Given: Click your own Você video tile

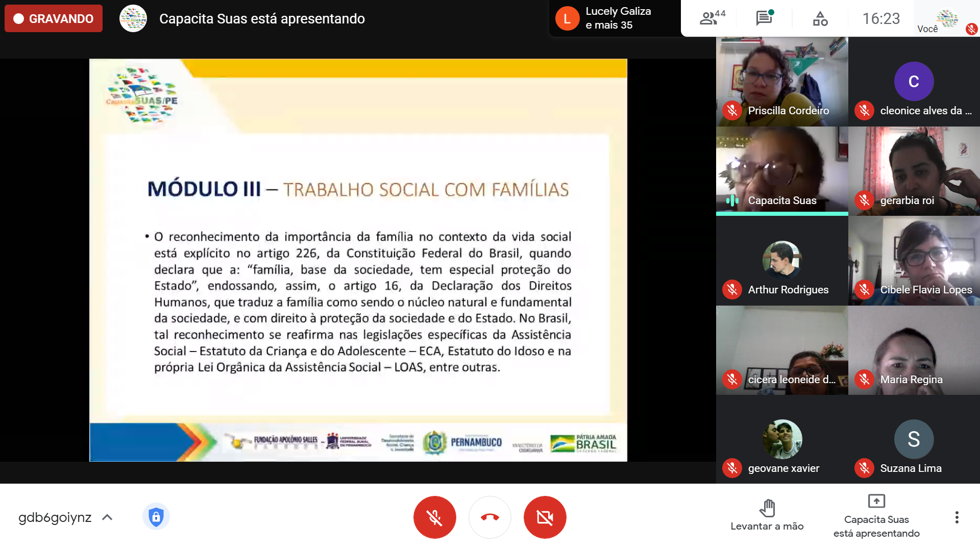Looking at the screenshot, I should pos(947,19).
